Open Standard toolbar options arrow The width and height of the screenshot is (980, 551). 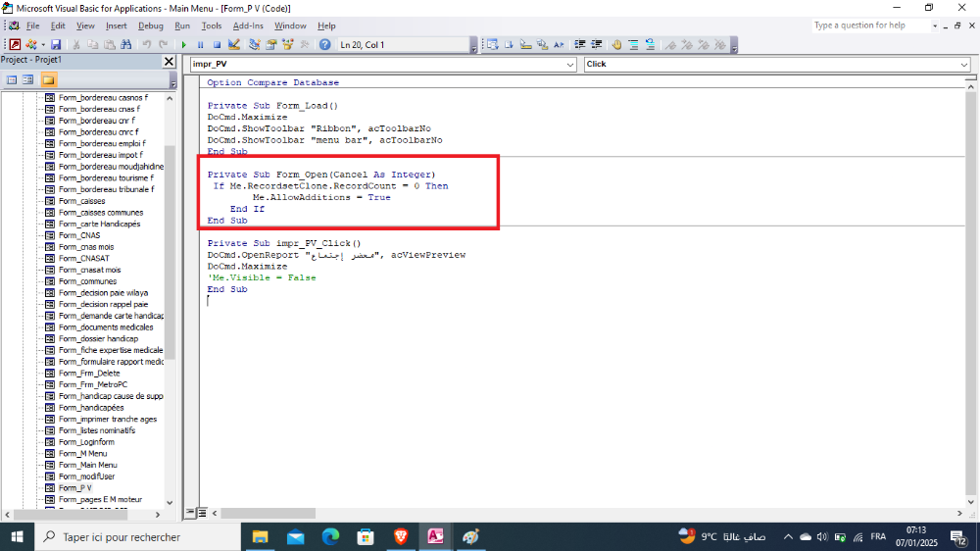pos(473,45)
